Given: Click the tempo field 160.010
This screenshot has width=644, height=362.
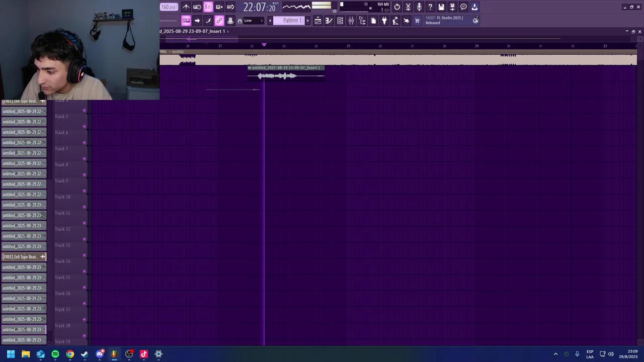Looking at the screenshot, I should [169, 7].
